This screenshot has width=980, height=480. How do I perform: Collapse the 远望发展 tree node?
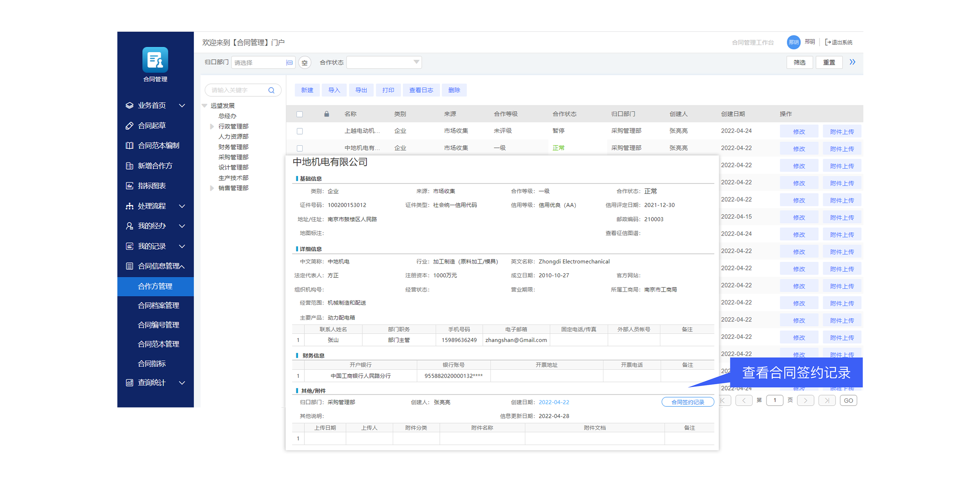coord(204,105)
